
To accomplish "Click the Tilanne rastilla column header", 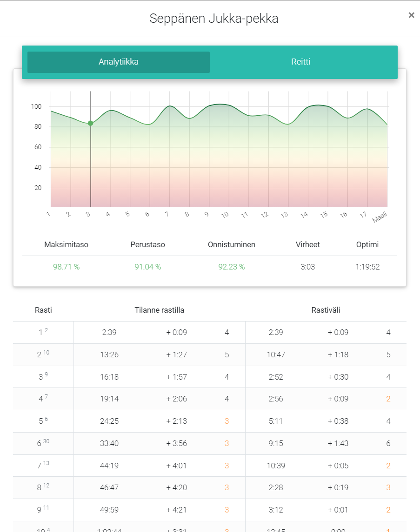I will 159,310.
